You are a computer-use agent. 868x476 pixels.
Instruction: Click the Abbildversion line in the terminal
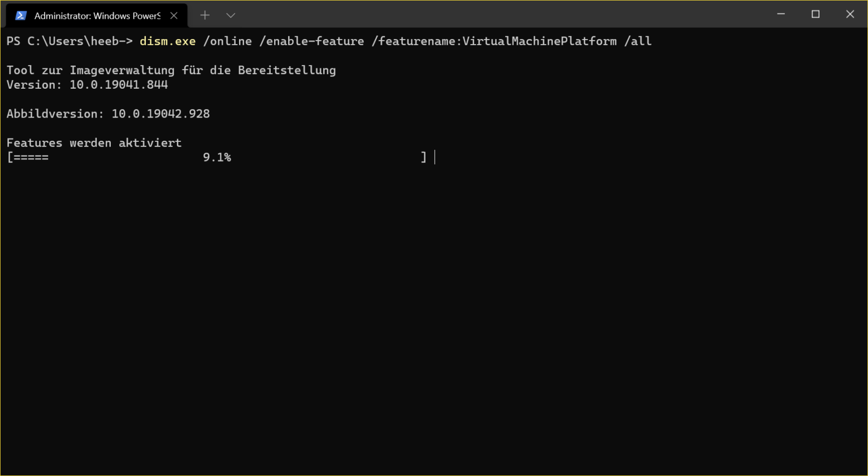click(x=107, y=113)
